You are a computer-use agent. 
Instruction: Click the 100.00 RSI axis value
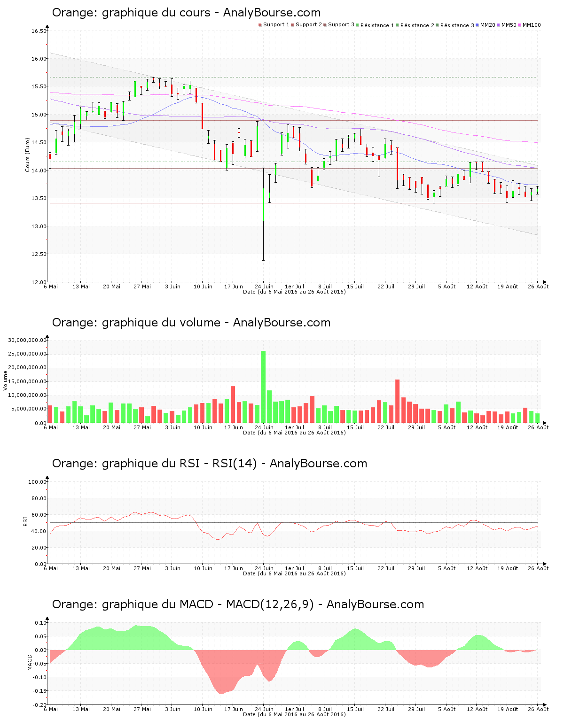37,482
